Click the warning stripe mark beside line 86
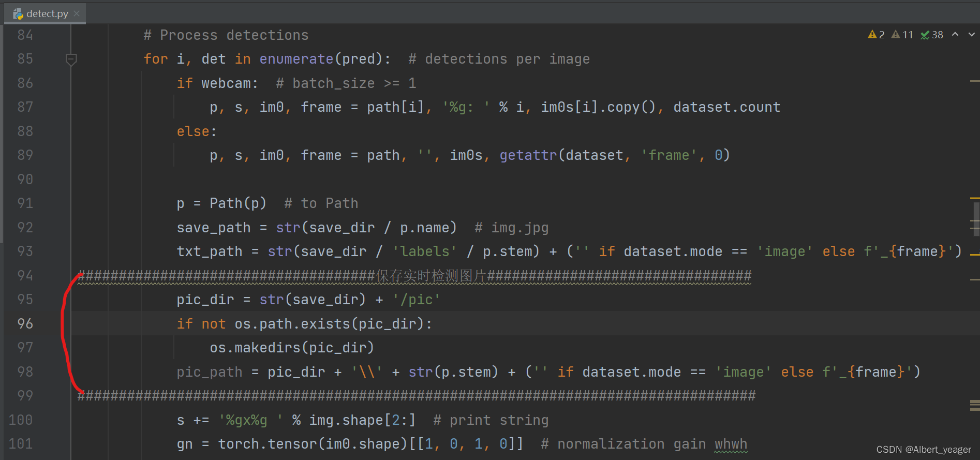 (x=975, y=81)
